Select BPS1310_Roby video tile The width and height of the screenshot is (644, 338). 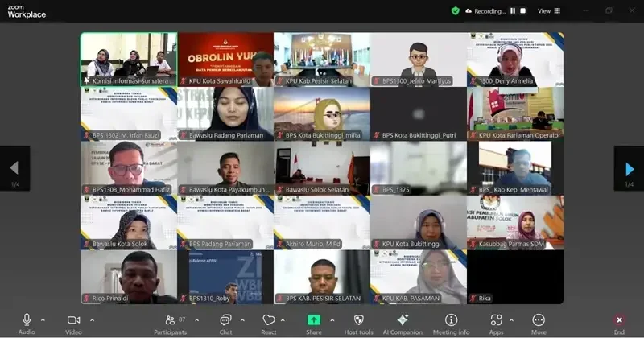click(225, 277)
